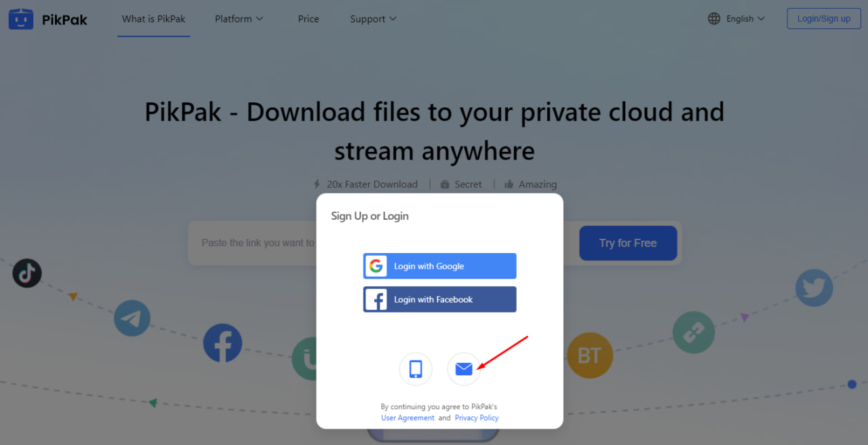
Task: Click the PikPak logo in the header
Action: 48,19
